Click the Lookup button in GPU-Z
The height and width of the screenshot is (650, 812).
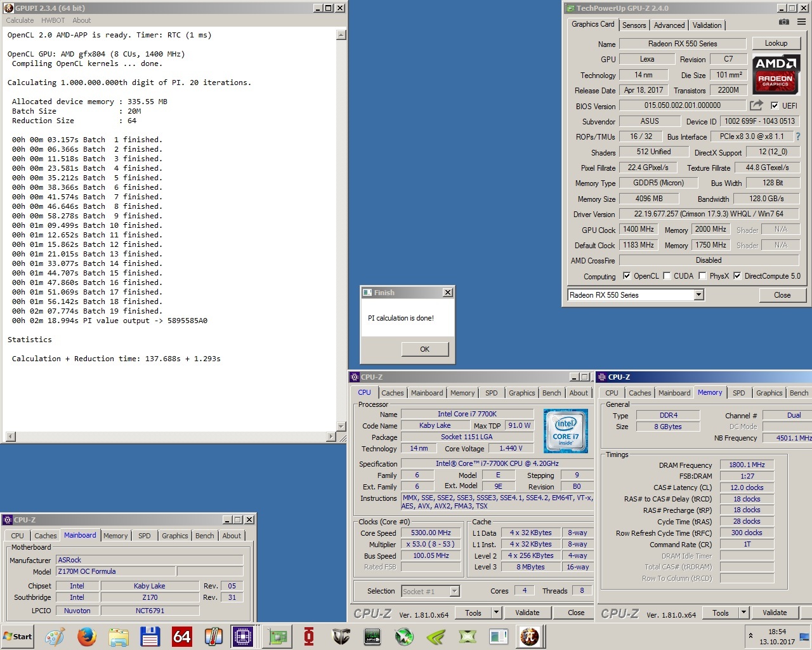tap(776, 43)
